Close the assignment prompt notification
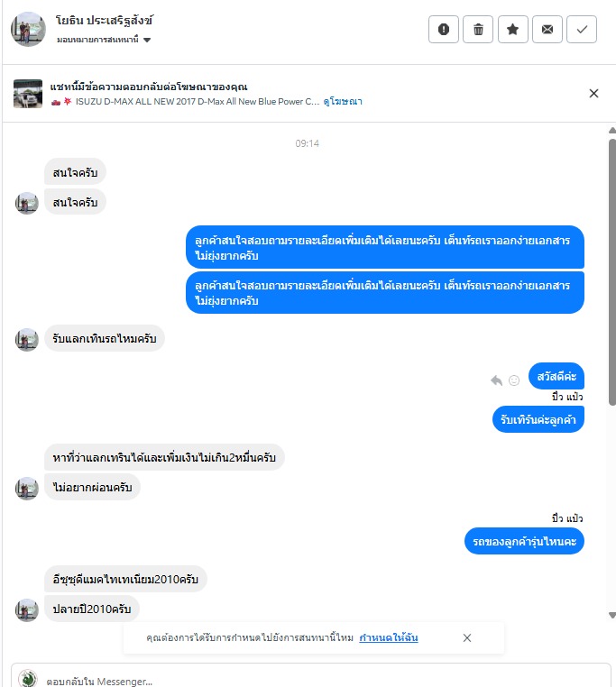 coord(467,638)
